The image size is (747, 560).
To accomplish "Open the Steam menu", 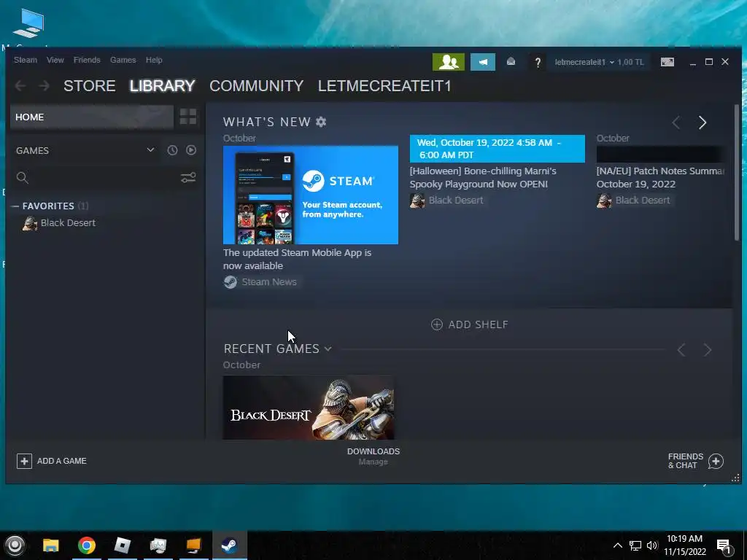I will pyautogui.click(x=26, y=60).
